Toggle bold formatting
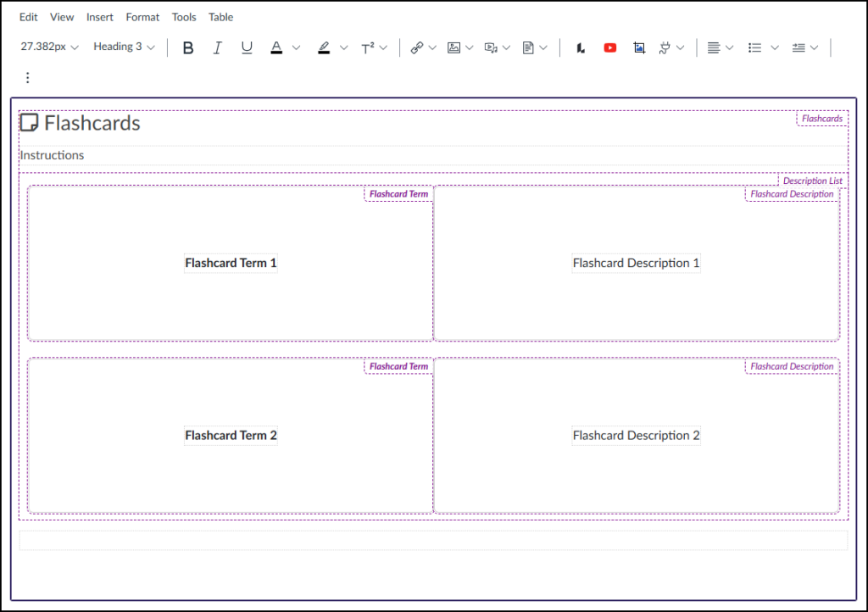This screenshot has width=868, height=612. tap(187, 47)
